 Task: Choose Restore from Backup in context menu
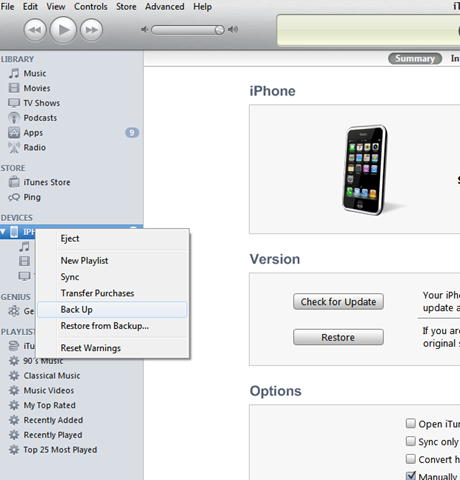pos(112,326)
